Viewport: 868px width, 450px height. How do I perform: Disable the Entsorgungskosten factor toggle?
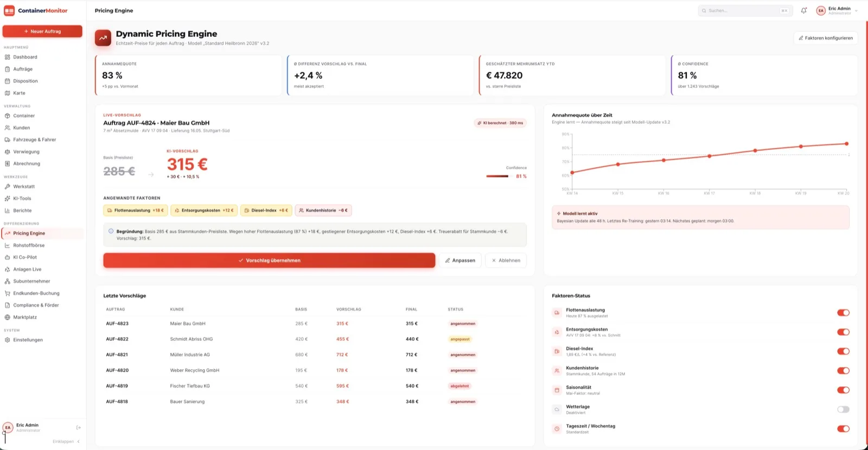point(843,332)
